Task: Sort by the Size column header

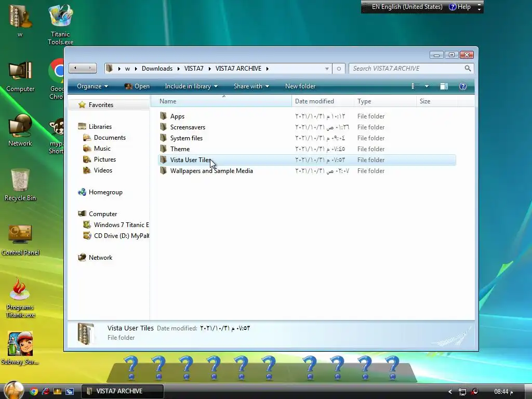Action: pos(437,101)
